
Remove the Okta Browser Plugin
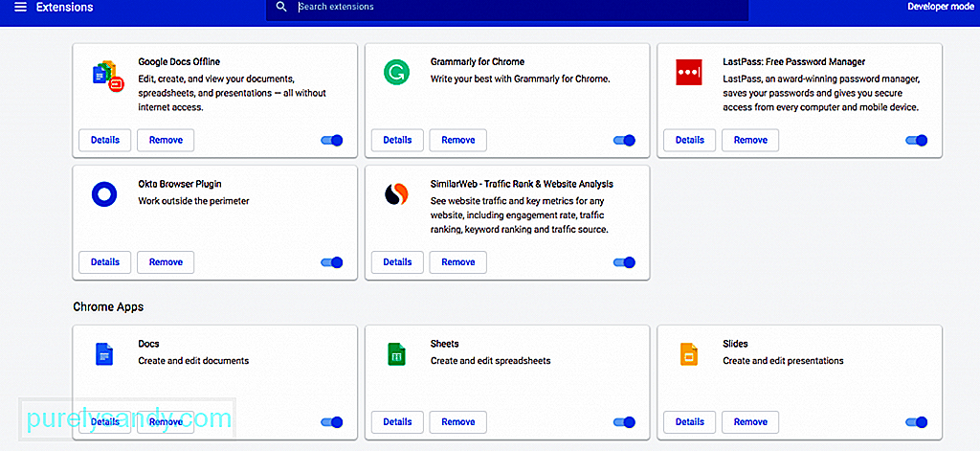[x=166, y=262]
